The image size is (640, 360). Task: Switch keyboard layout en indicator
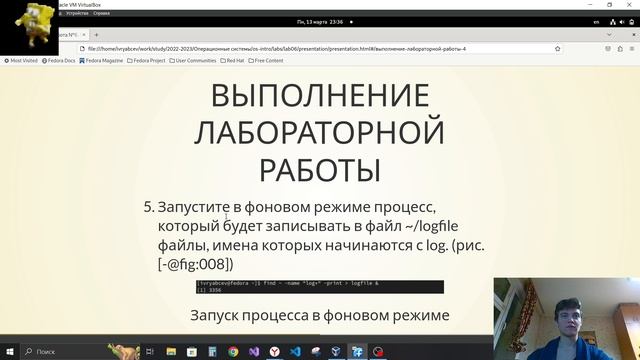[x=596, y=22]
